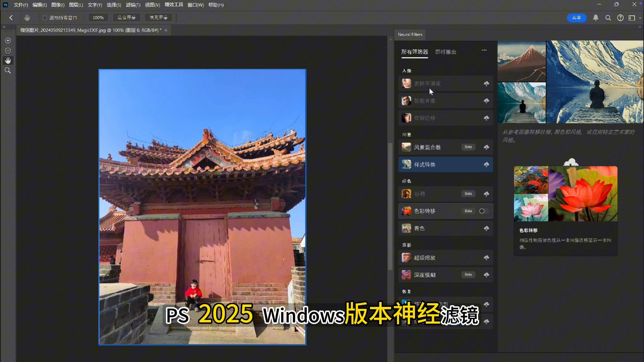Download the 超级缩放 filter via cloud icon

pyautogui.click(x=486, y=258)
